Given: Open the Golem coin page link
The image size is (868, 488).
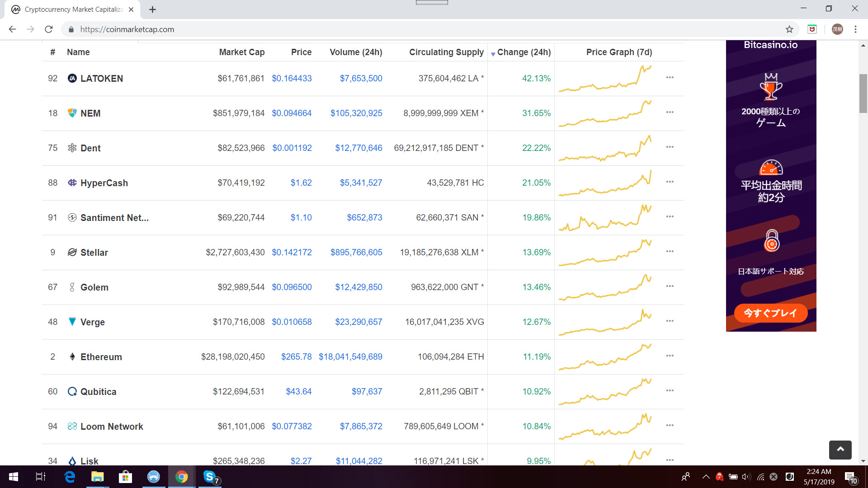Looking at the screenshot, I should point(94,287).
